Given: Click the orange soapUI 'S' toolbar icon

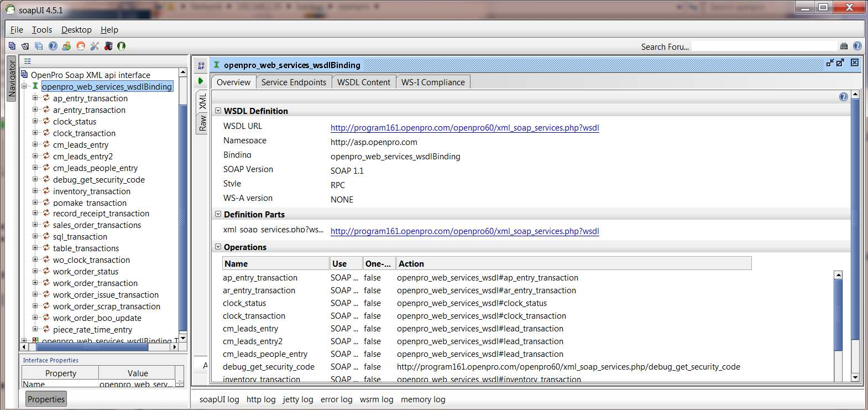Looking at the screenshot, I should 81,46.
